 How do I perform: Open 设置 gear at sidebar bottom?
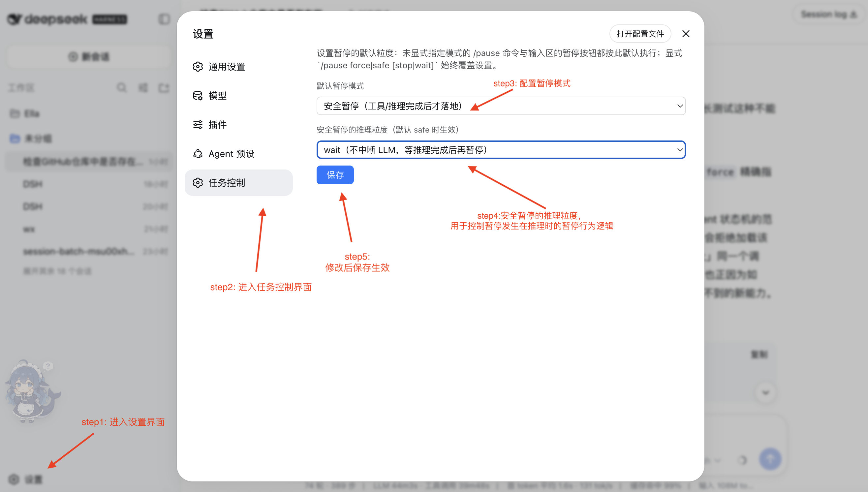[26, 479]
